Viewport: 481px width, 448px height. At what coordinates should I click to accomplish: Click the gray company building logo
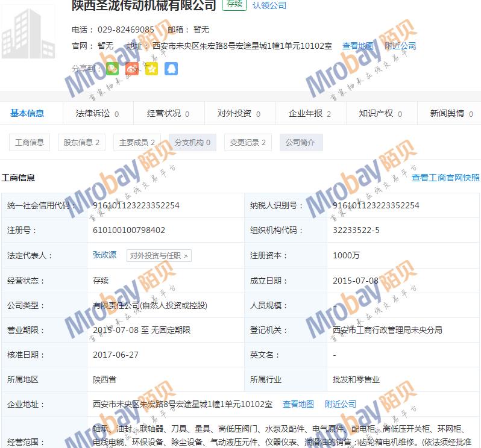pyautogui.click(x=28, y=36)
